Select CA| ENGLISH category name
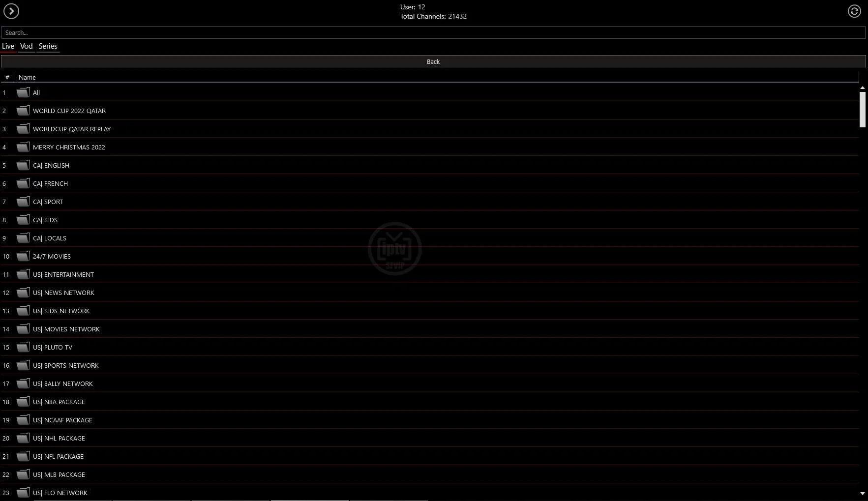Image resolution: width=868 pixels, height=501 pixels. 51,165
